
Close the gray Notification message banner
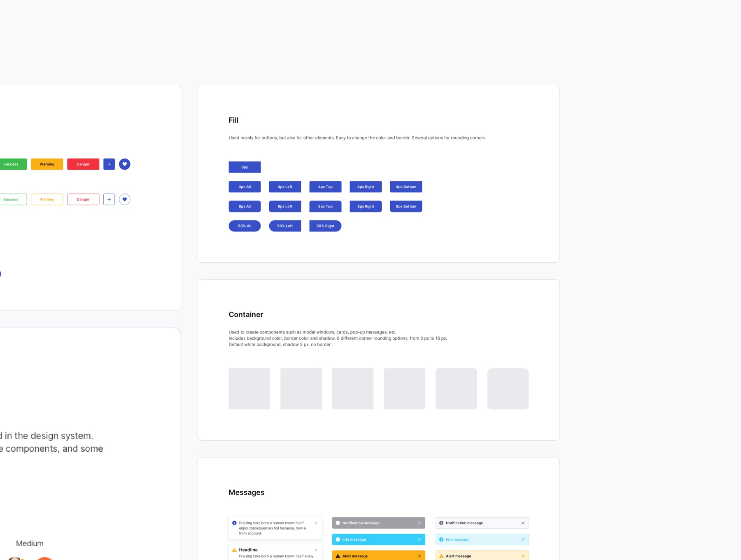coord(419,523)
